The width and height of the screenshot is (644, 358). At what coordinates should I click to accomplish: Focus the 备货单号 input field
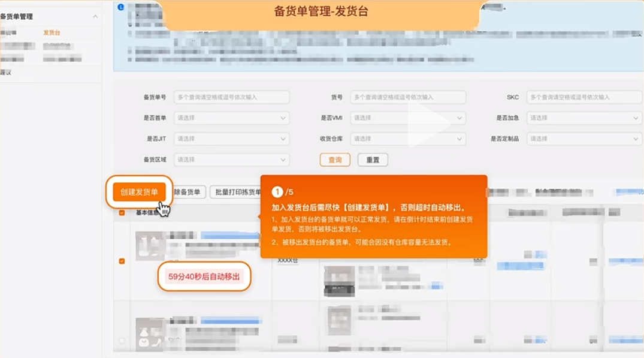[232, 97]
